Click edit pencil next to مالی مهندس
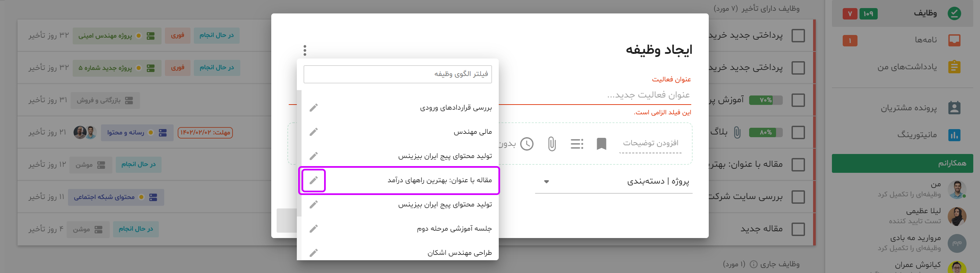 (313, 132)
